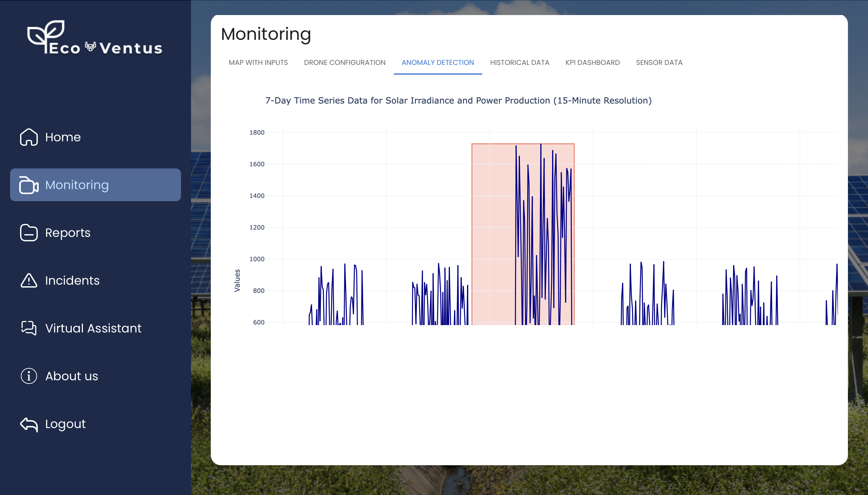Select the ANOMALY DETECTION tab
Viewport: 868px width, 495px height.
tap(437, 63)
